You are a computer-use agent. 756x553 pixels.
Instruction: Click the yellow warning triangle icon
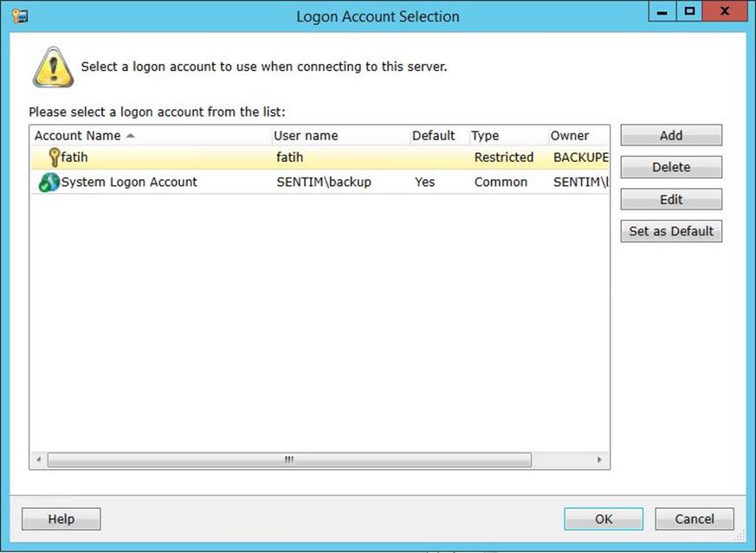(x=53, y=67)
